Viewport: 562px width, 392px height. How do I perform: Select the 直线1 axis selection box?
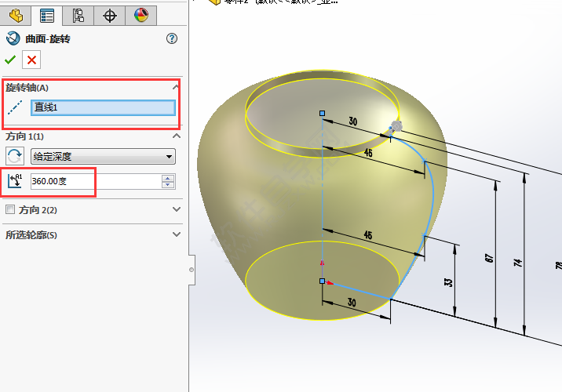click(104, 107)
